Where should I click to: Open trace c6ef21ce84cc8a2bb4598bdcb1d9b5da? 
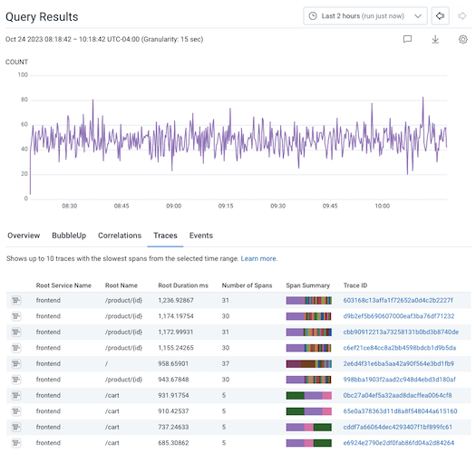pos(400,348)
